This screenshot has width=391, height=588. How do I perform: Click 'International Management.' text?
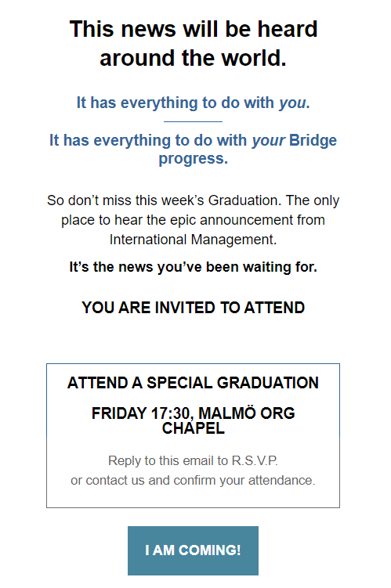pos(193,240)
